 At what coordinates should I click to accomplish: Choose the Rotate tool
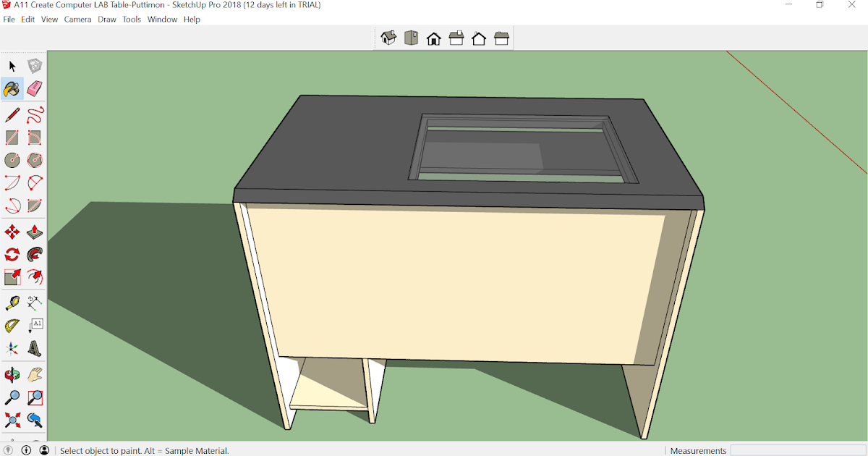coord(12,254)
